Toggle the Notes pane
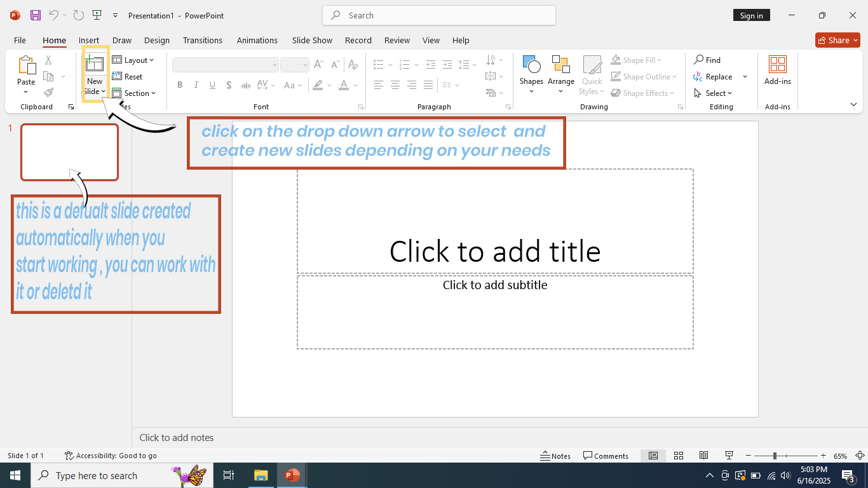Screen dimensions: 868x488 (x=555, y=456)
